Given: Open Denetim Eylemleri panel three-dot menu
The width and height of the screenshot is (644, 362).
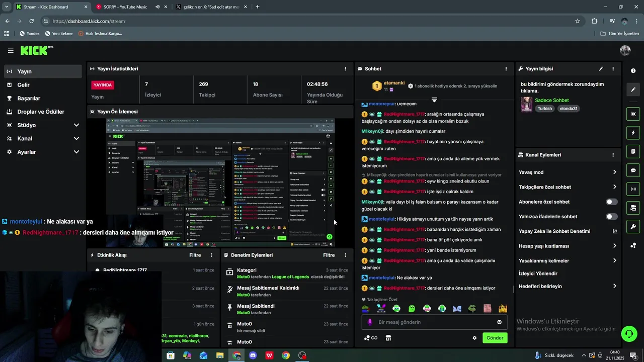Looking at the screenshot, I should [345, 255].
